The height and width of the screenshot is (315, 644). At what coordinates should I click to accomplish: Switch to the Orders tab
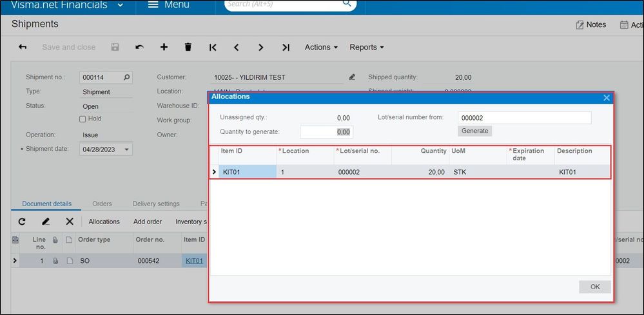pos(102,204)
